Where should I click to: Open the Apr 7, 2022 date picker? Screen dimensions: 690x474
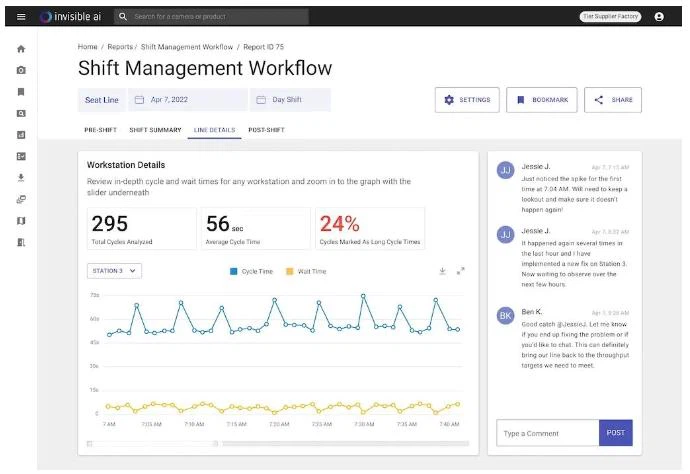(x=188, y=100)
